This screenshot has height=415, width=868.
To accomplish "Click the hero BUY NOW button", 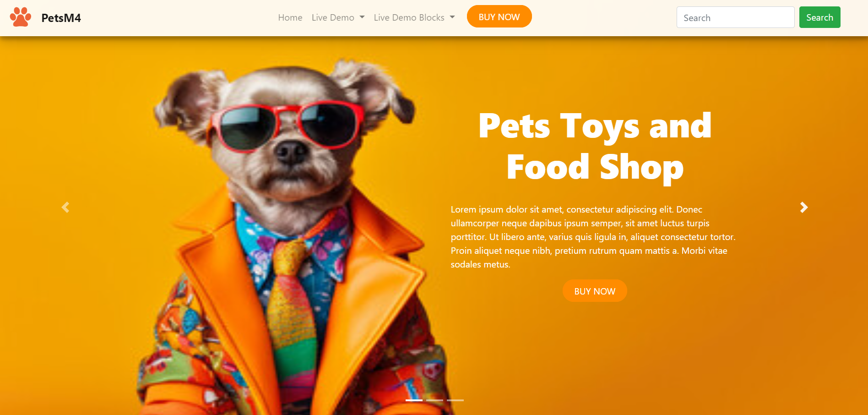I will (595, 291).
